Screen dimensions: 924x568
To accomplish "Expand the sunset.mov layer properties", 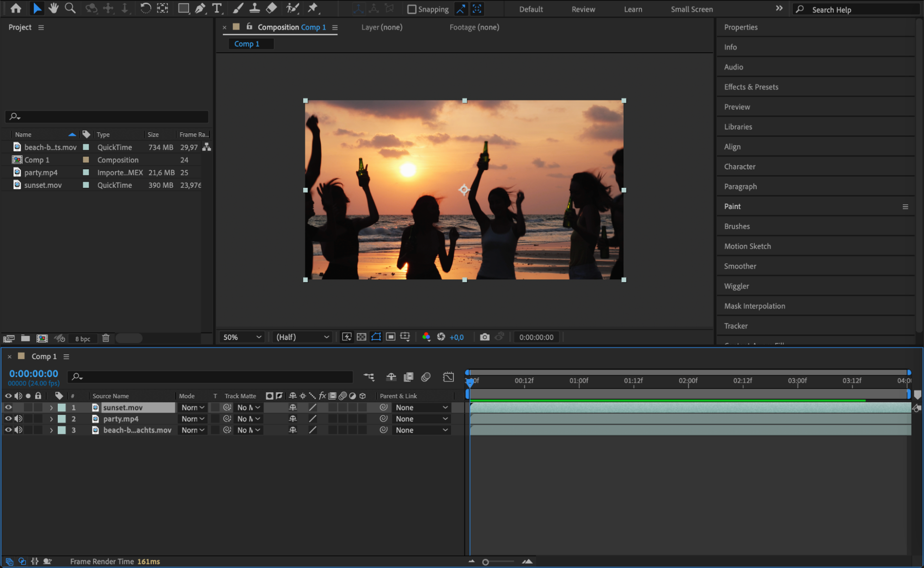I will pyautogui.click(x=51, y=408).
